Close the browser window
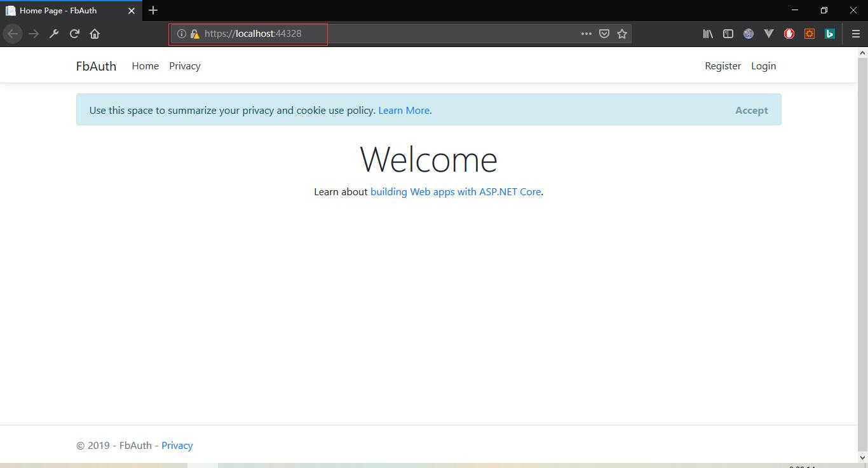The image size is (868, 468). (853, 10)
